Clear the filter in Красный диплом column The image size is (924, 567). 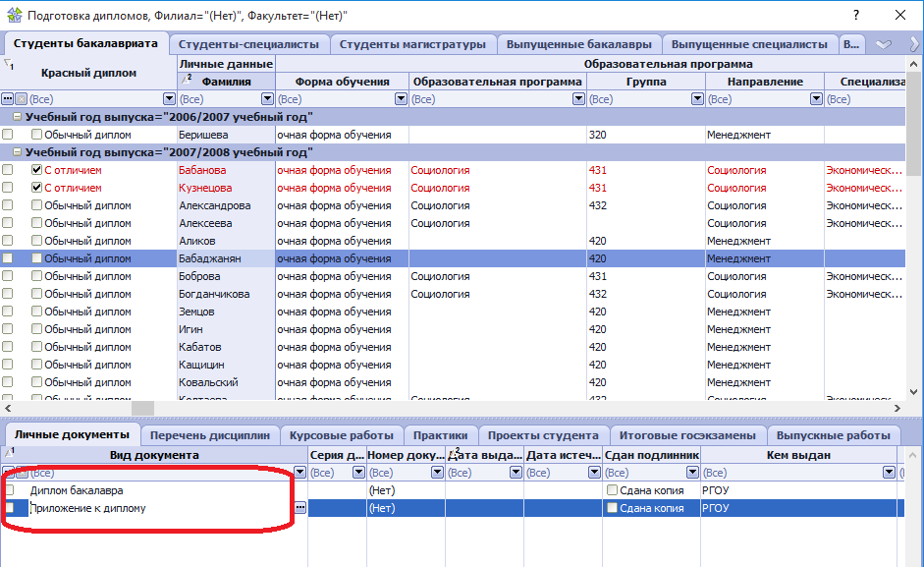click(21, 99)
